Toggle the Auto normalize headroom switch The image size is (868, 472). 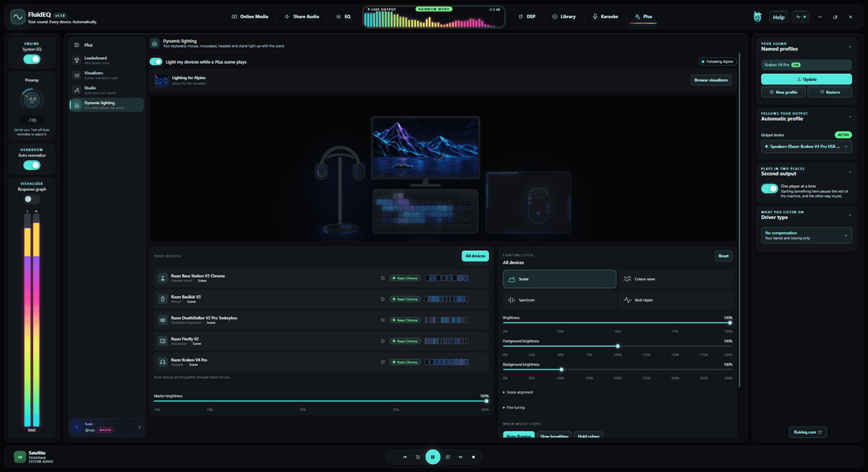click(32, 165)
